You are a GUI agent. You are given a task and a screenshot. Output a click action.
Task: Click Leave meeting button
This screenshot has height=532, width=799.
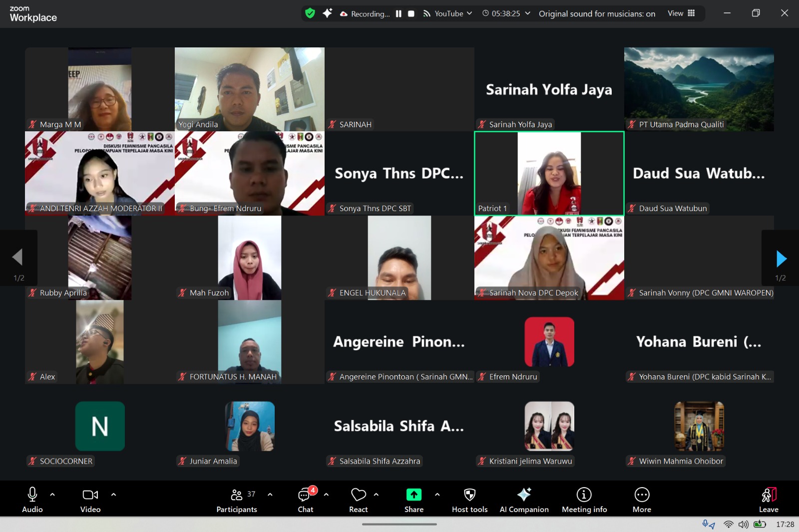pyautogui.click(x=769, y=500)
